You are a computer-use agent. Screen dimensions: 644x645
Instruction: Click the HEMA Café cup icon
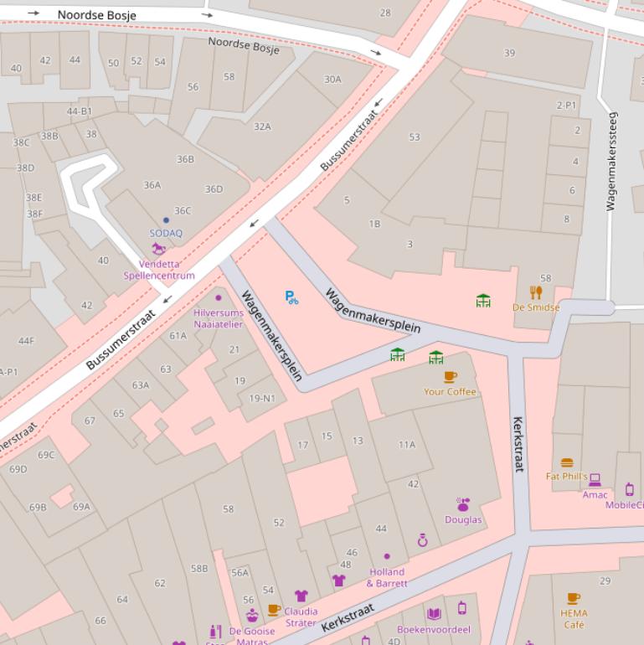[x=574, y=598]
